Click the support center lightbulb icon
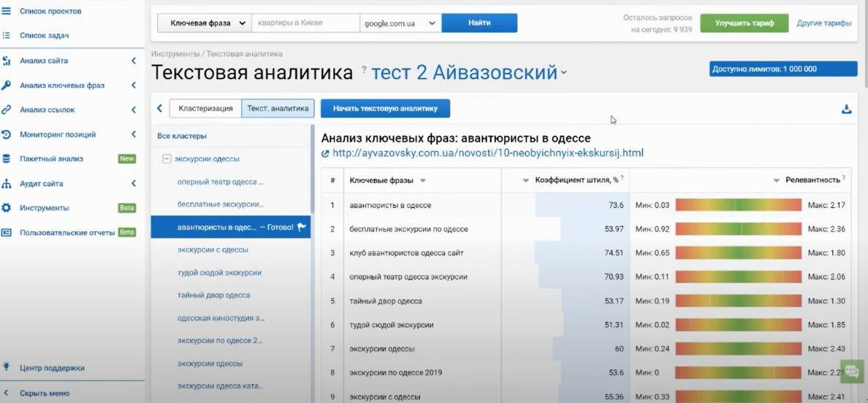This screenshot has width=868, height=403. [x=6, y=366]
